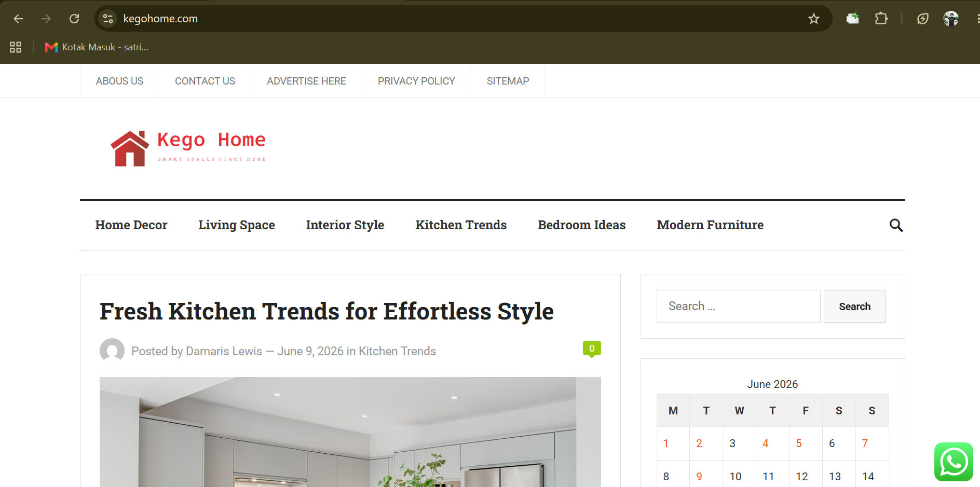Open the Privacy Policy page
This screenshot has height=487, width=980.
pyautogui.click(x=416, y=81)
